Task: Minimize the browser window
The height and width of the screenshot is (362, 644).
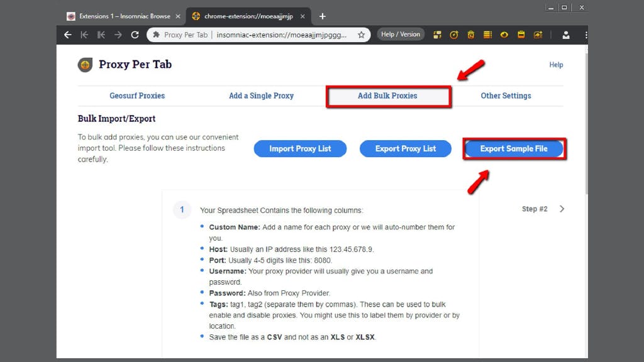Action: (551, 8)
